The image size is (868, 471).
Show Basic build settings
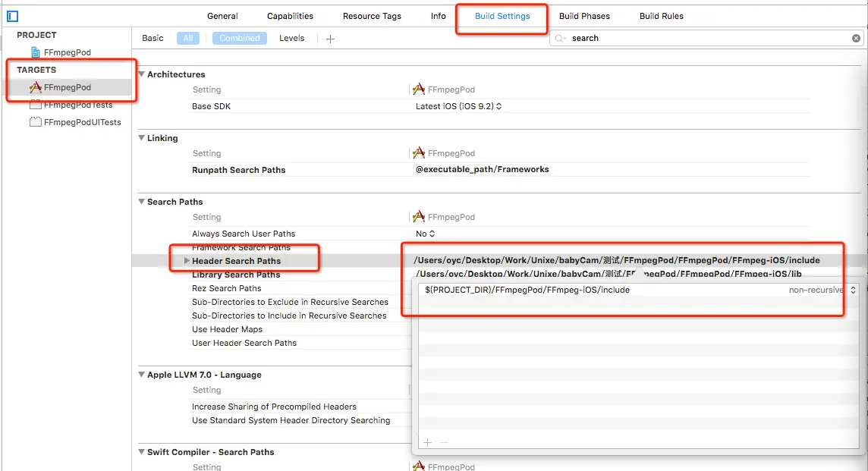point(153,38)
